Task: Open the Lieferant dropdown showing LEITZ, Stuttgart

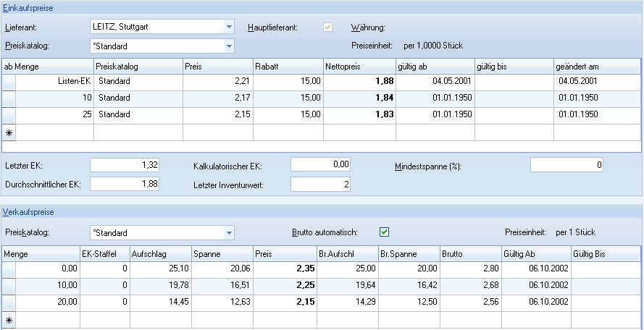Action: (229, 27)
